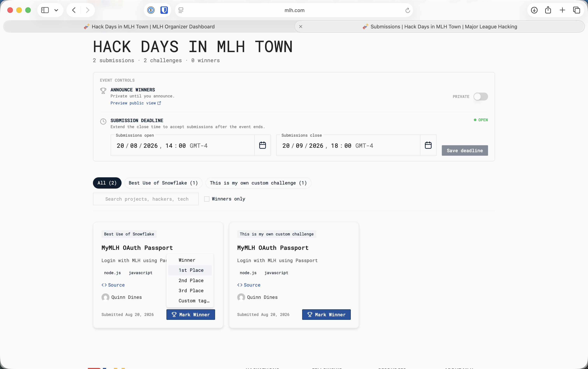Click Quinn Dines avatar on Snowflake card
The image size is (588, 369).
pyautogui.click(x=105, y=297)
